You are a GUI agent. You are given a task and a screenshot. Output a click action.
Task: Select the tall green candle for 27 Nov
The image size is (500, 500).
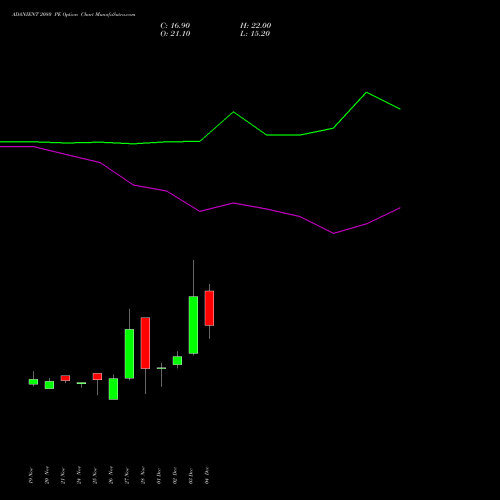(x=129, y=354)
